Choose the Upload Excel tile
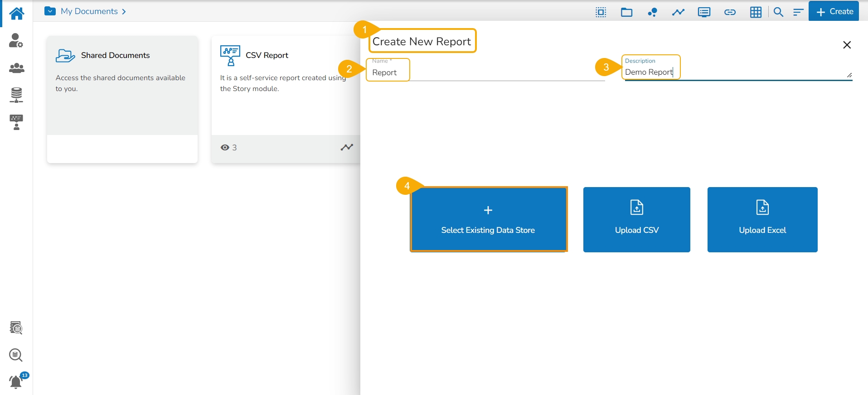Image resolution: width=868 pixels, height=395 pixels. [762, 220]
